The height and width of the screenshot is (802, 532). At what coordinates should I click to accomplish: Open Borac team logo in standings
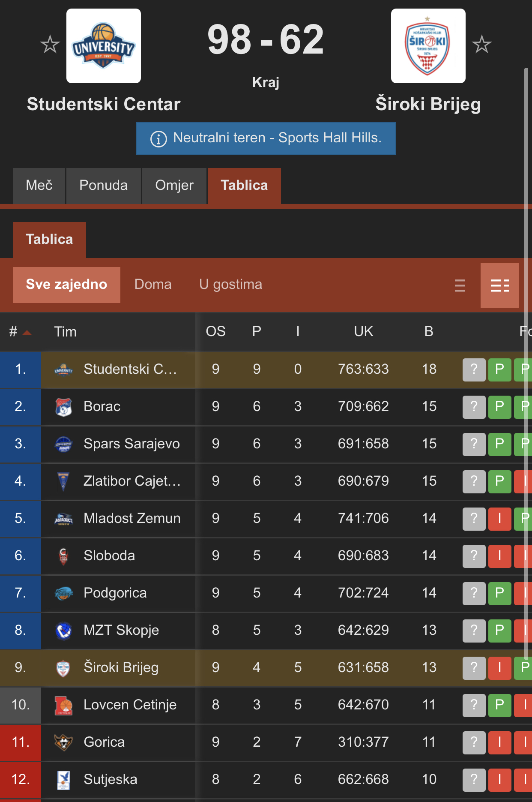coord(64,407)
